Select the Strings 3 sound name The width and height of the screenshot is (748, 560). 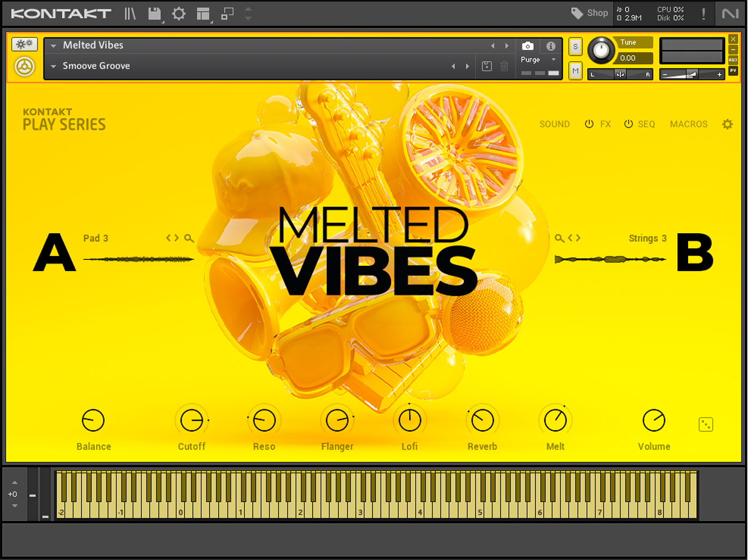(x=648, y=238)
